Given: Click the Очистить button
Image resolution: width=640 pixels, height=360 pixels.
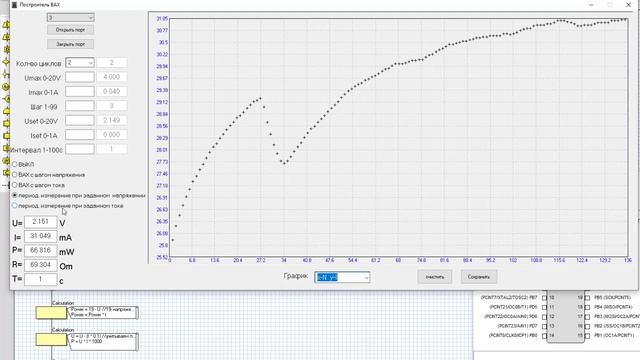Looking at the screenshot, I should [435, 277].
